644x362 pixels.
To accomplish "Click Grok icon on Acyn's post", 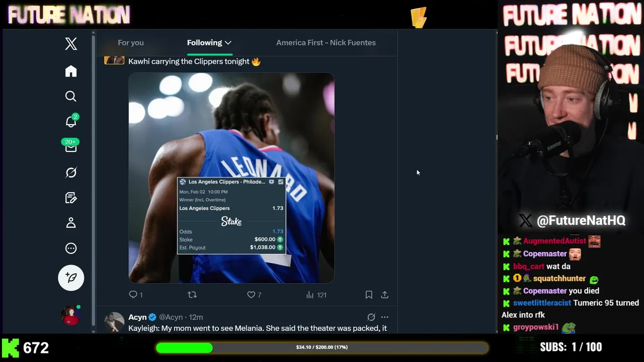I will (x=371, y=317).
